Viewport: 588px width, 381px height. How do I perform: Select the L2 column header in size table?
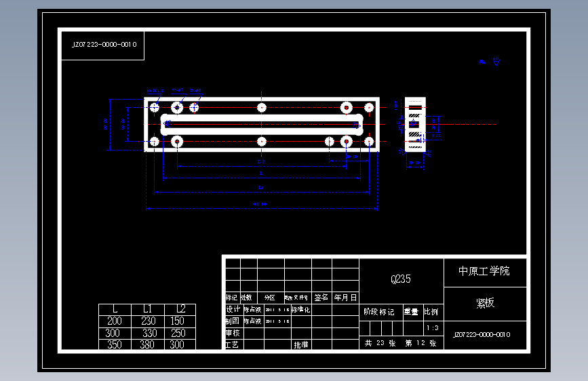point(181,309)
